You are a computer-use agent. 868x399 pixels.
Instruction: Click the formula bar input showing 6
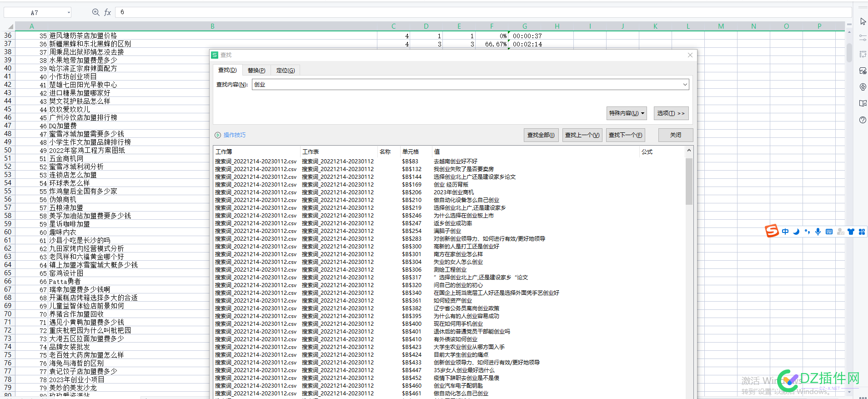[x=483, y=12]
